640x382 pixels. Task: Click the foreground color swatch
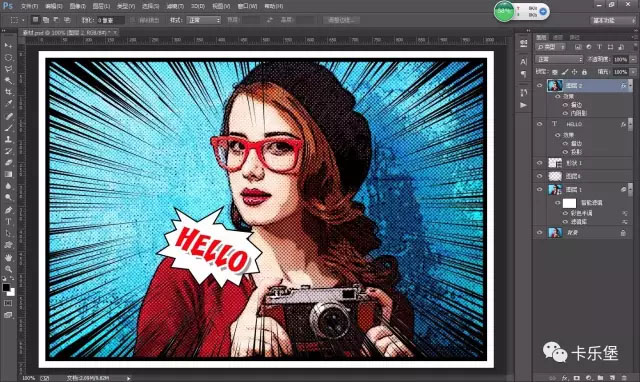(6, 287)
